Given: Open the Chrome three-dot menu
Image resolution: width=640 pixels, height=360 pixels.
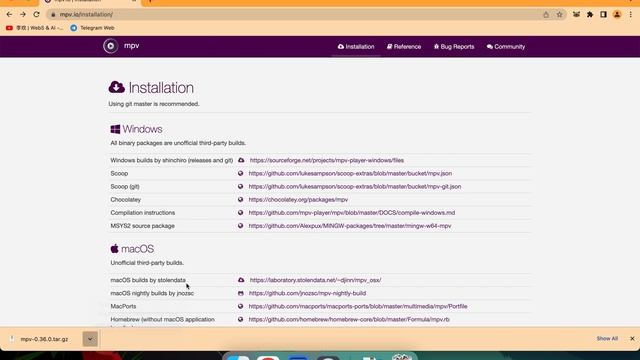Looking at the screenshot, I should coord(631,14).
